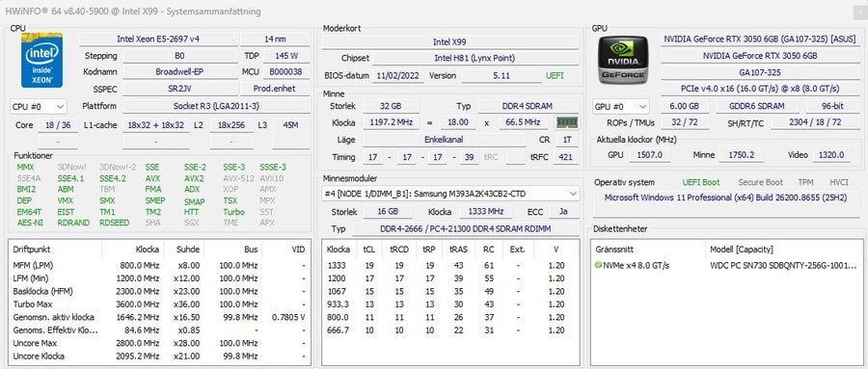Click the 14 nm process value

coord(275,40)
